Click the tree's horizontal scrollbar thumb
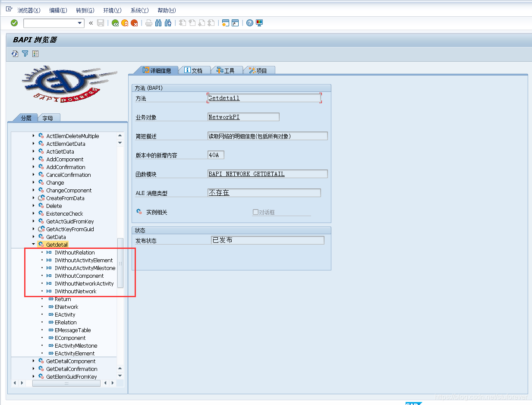Viewport: 532px width, 405px height. click(66, 383)
